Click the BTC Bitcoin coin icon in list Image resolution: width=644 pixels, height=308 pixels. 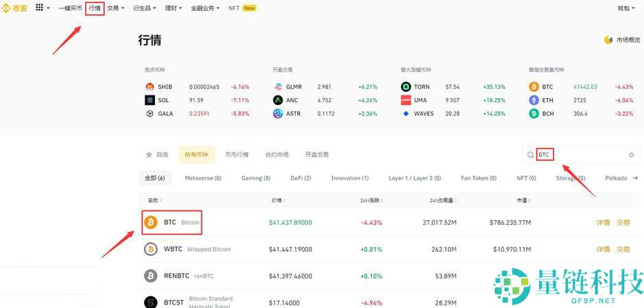pyautogui.click(x=151, y=222)
